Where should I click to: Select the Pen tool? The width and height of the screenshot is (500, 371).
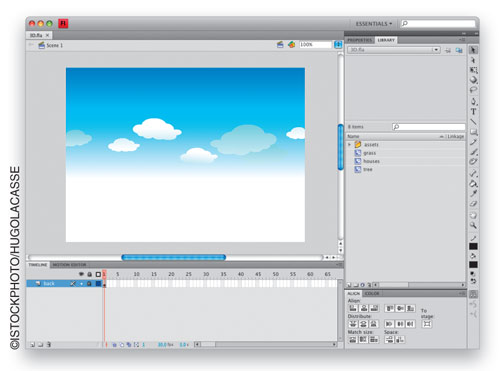[x=473, y=101]
